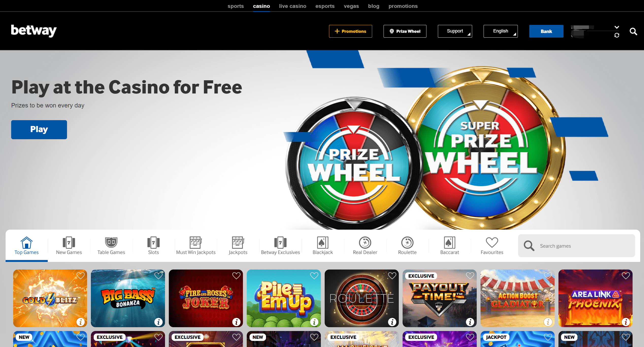Select the Blackjack category icon
644x347 pixels.
point(323,243)
